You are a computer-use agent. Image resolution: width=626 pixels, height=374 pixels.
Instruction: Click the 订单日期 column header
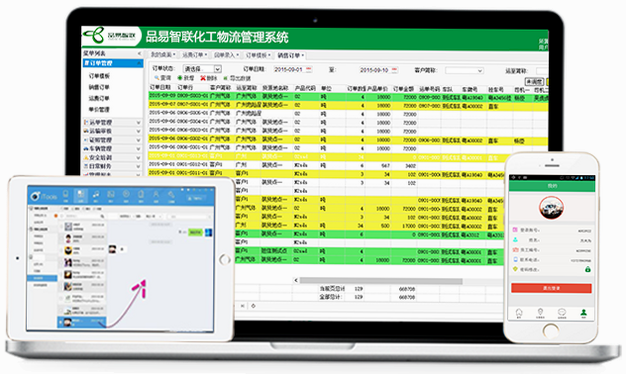tap(160, 87)
